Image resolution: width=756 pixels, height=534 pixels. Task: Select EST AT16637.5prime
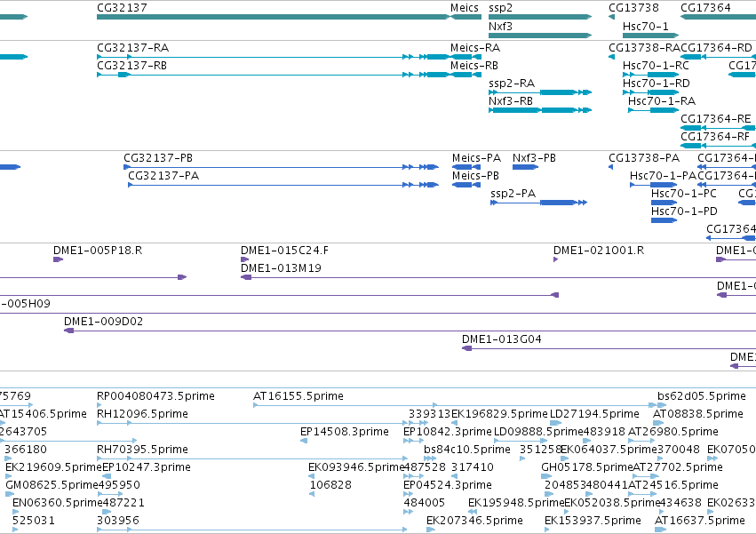pos(700,521)
